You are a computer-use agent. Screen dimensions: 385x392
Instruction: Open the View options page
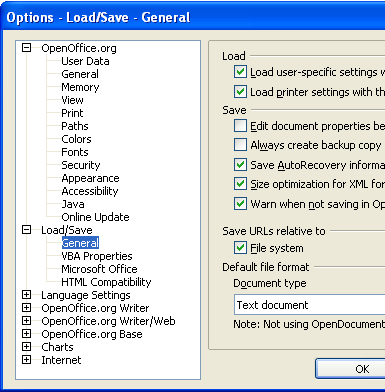click(x=72, y=100)
